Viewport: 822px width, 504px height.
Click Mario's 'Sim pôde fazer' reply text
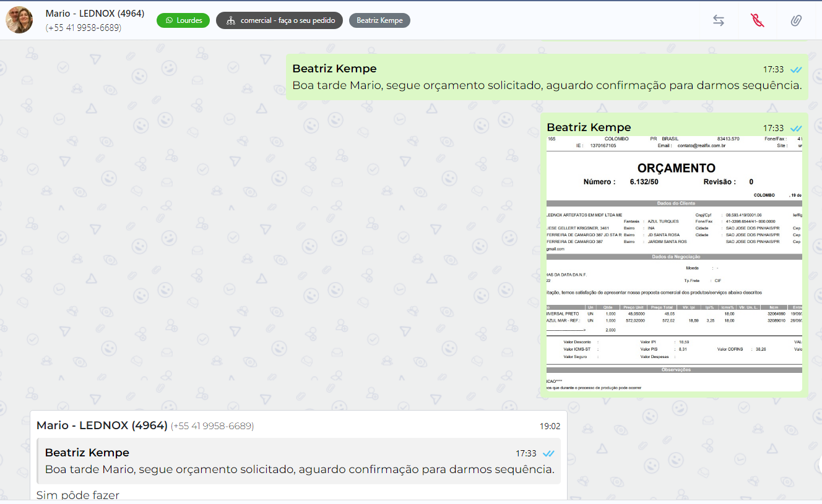(x=78, y=495)
